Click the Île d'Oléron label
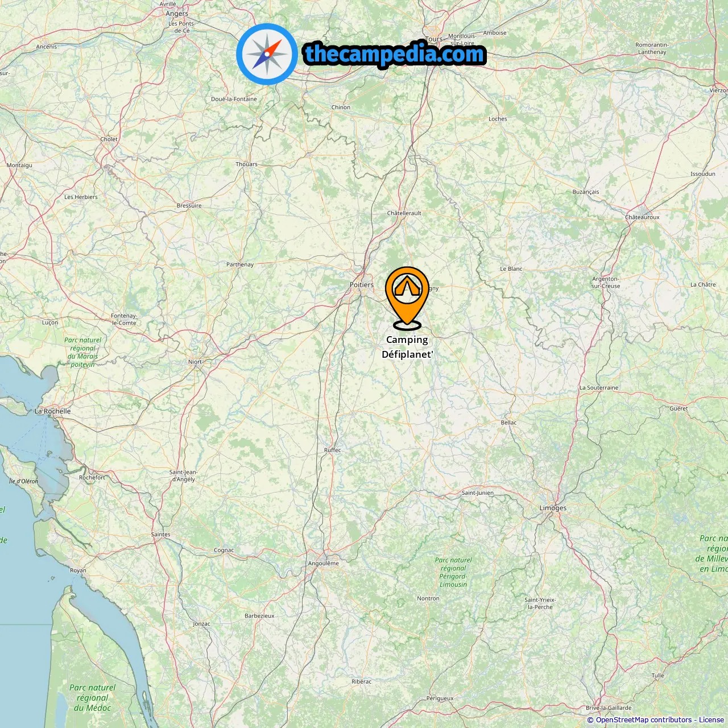This screenshot has height=728, width=728. 23,481
